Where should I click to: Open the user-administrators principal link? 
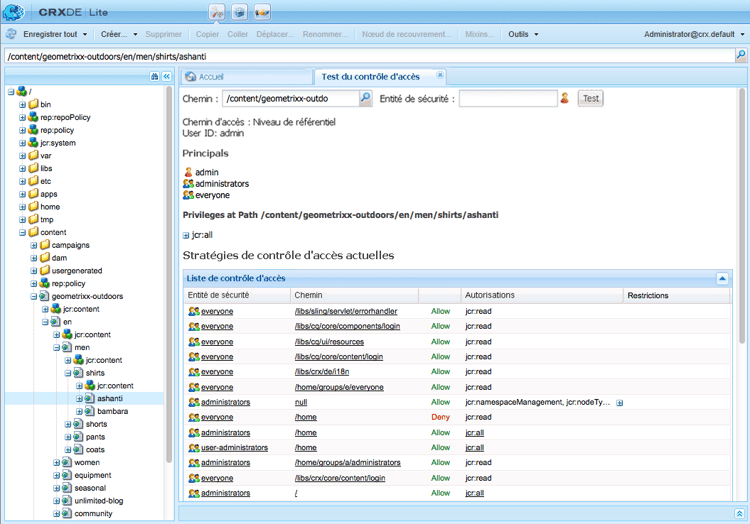[x=234, y=448]
